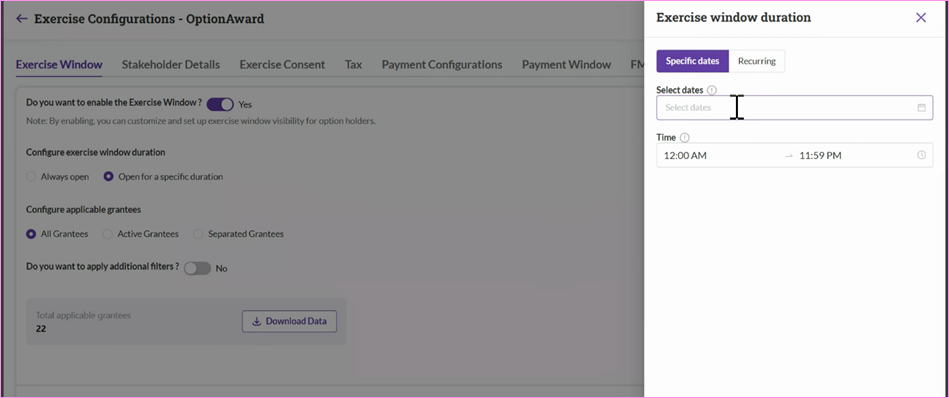Open the calendar icon in Select dates
949x398 pixels.
tap(921, 108)
